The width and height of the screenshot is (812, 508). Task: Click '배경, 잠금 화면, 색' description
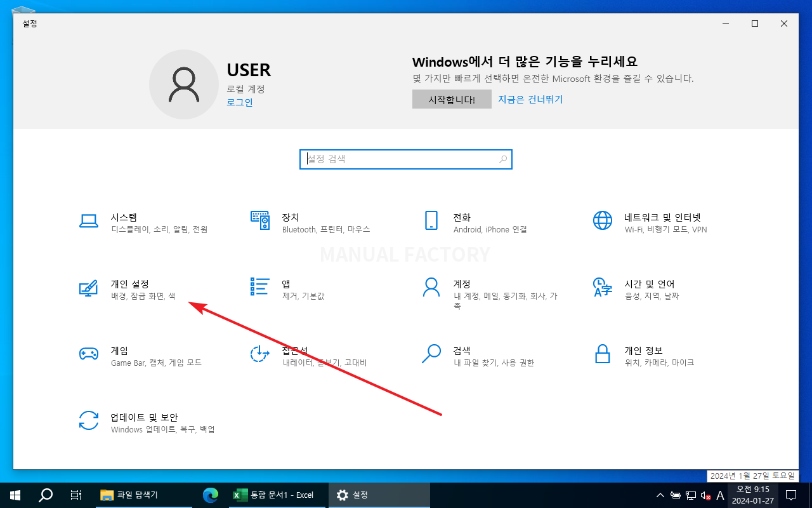[143, 296]
